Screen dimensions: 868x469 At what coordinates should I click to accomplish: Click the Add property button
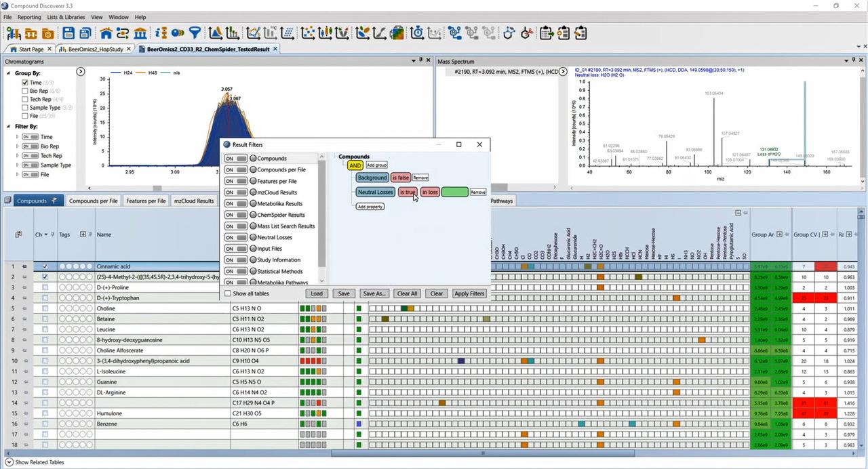[x=370, y=207]
